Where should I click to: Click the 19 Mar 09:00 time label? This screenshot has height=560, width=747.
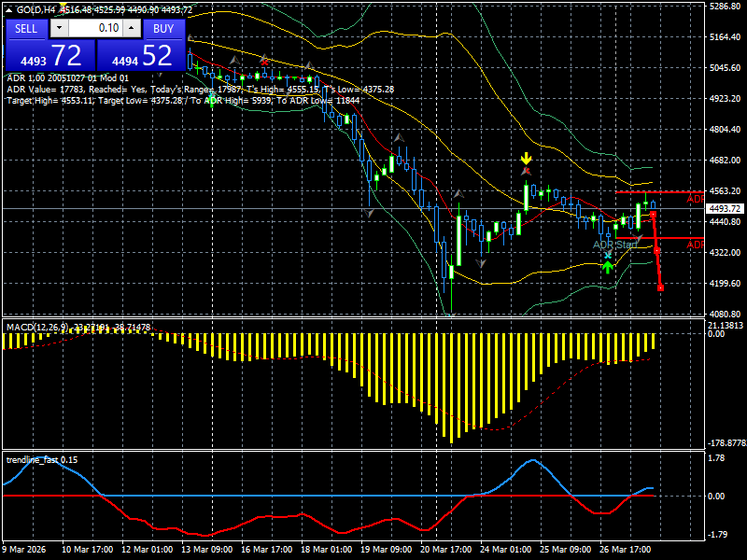387,550
